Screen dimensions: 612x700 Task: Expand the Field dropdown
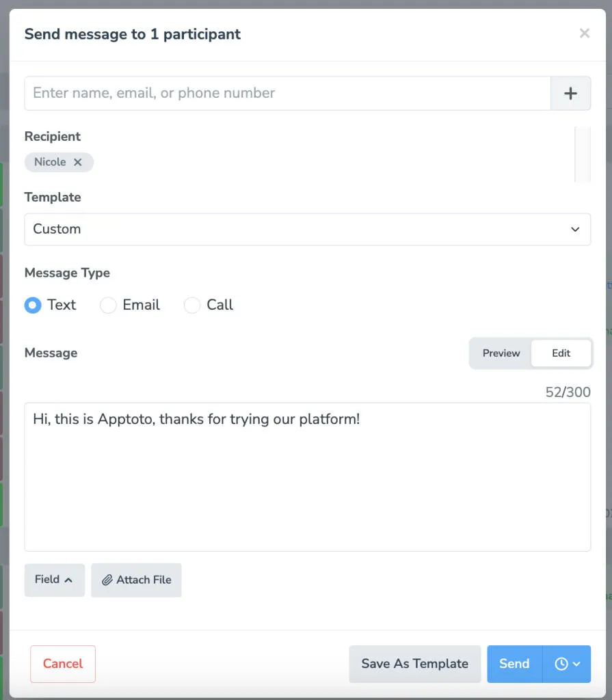[54, 580]
